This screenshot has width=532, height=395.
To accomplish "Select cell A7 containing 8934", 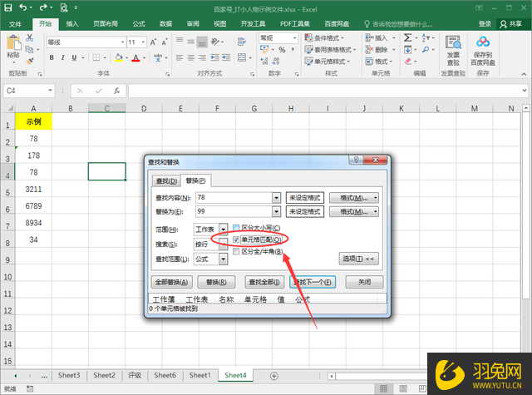I will point(33,223).
